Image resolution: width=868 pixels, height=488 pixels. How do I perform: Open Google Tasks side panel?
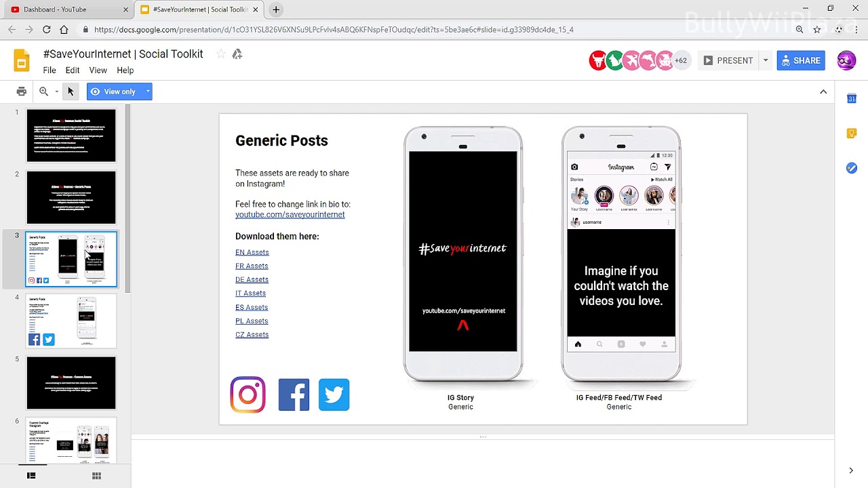click(x=852, y=168)
